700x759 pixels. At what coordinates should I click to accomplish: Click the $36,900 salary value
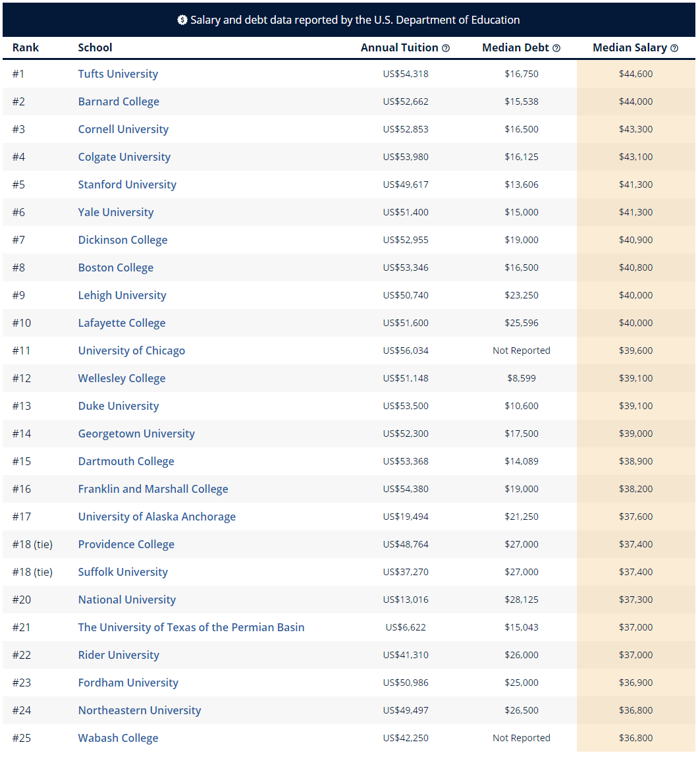(635, 683)
